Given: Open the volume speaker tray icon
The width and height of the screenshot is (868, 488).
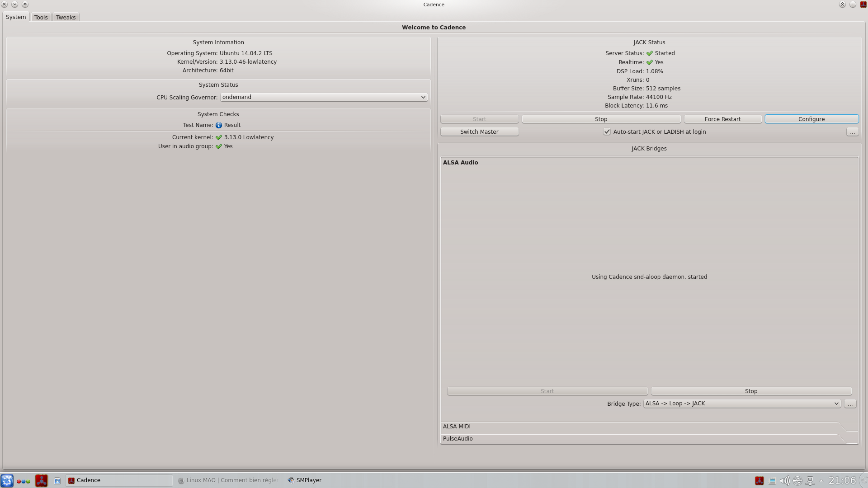Looking at the screenshot, I should pos(784,481).
